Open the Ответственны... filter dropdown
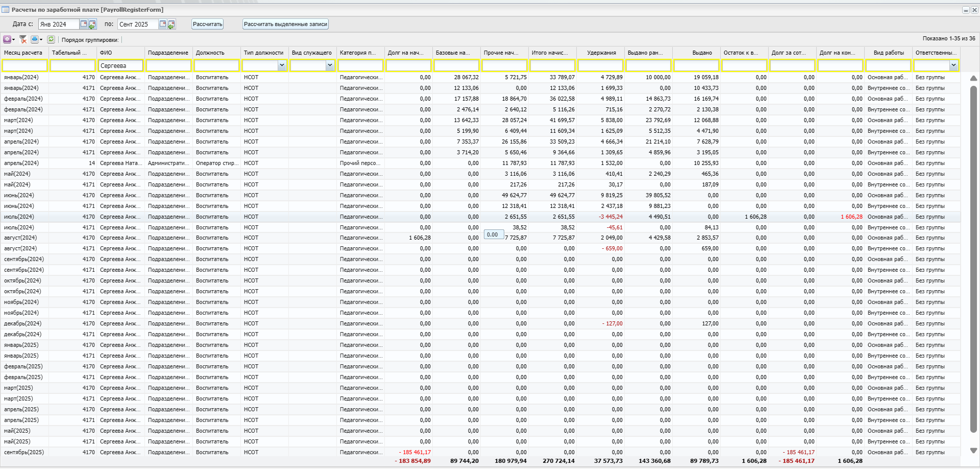 point(953,65)
